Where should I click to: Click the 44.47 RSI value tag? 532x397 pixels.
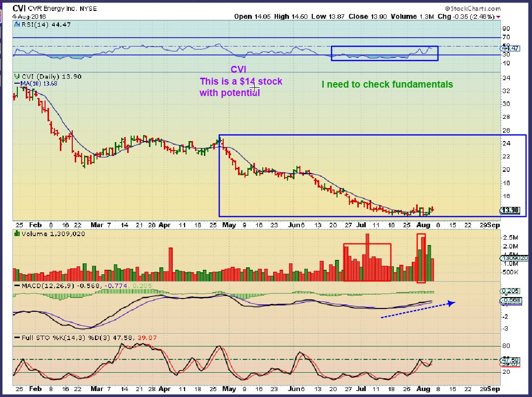pyautogui.click(x=510, y=48)
